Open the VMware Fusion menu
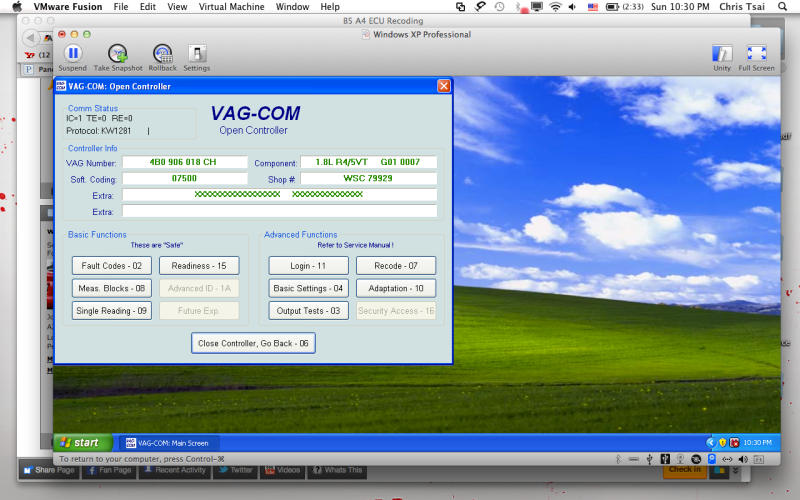This screenshot has height=500, width=800. coord(68,7)
